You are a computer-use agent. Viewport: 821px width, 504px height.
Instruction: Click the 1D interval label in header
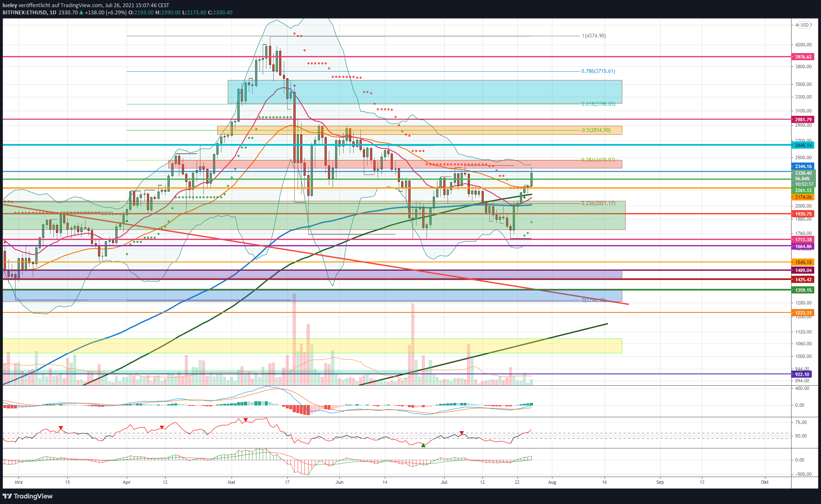point(53,13)
